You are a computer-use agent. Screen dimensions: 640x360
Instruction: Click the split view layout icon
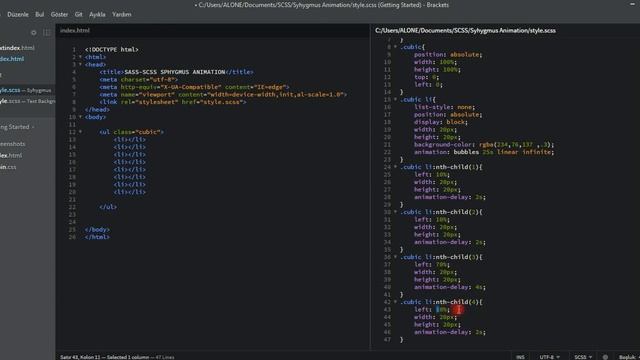(47, 33)
